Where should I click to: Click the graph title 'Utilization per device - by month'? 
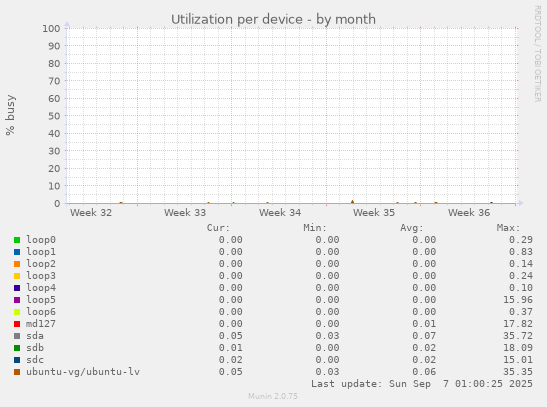273,19
